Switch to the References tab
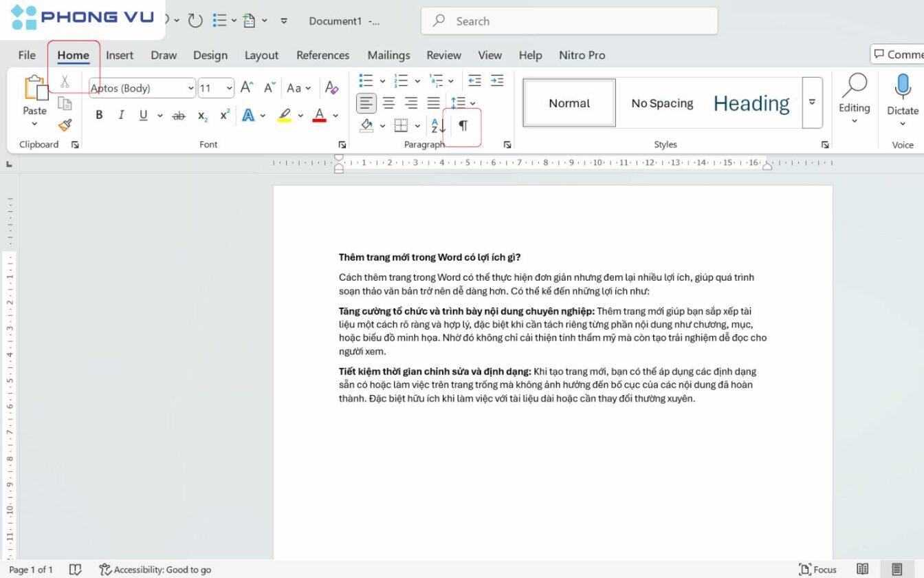924x578 pixels. point(322,55)
